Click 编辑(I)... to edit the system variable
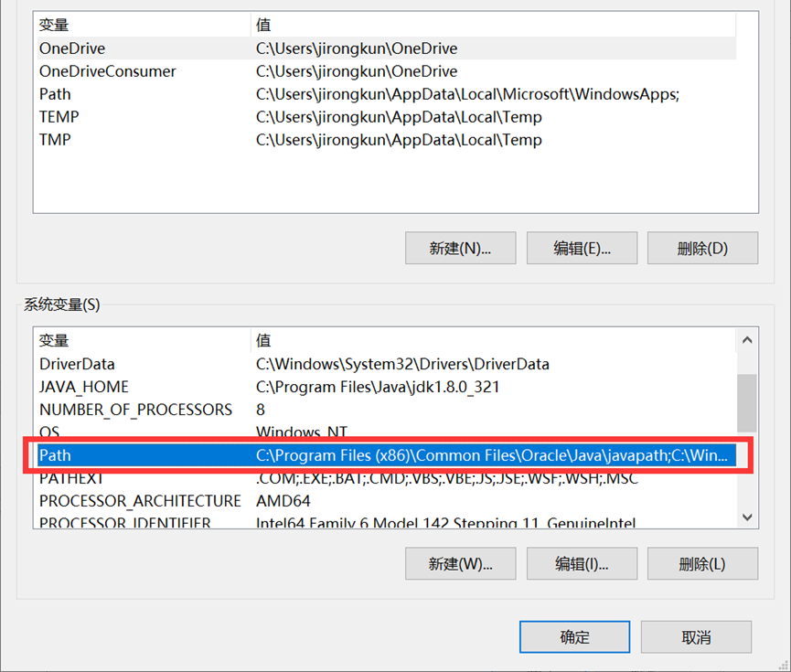Image resolution: width=791 pixels, height=672 pixels. (582, 563)
